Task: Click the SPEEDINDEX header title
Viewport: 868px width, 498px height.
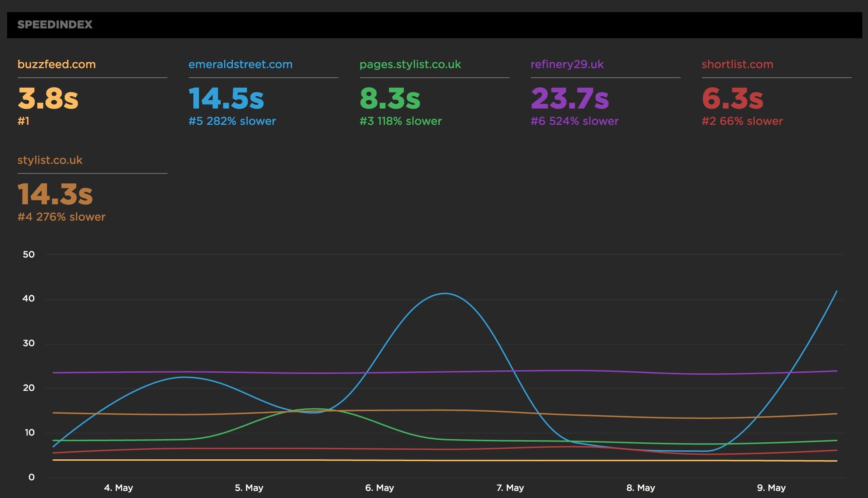Action: pyautogui.click(x=55, y=25)
